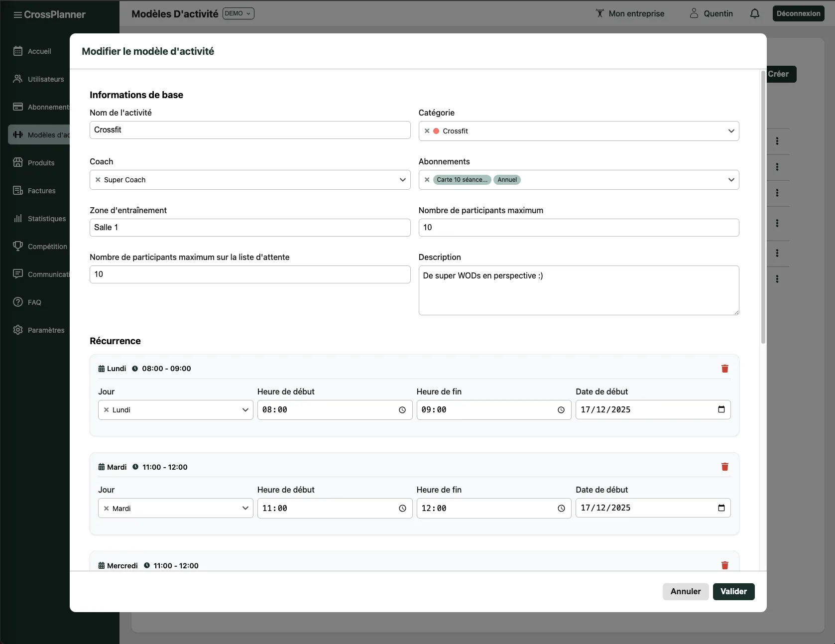This screenshot has width=835, height=644.
Task: Open Accueil in the sidebar
Action: point(39,51)
